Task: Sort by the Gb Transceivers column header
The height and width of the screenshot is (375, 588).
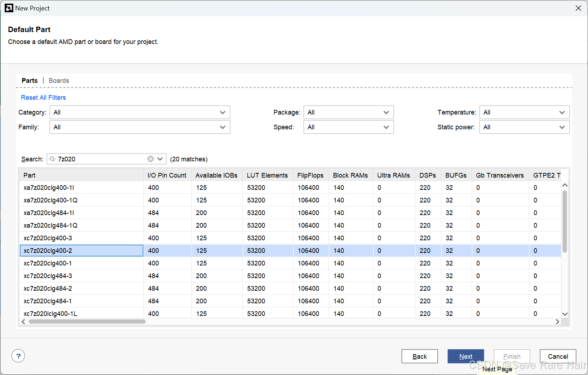Action: point(500,175)
